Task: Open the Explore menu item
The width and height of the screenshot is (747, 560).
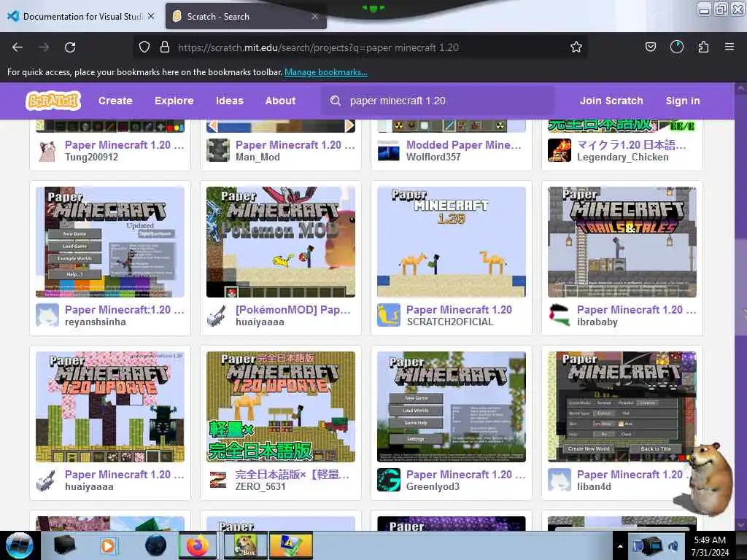Action: [174, 101]
